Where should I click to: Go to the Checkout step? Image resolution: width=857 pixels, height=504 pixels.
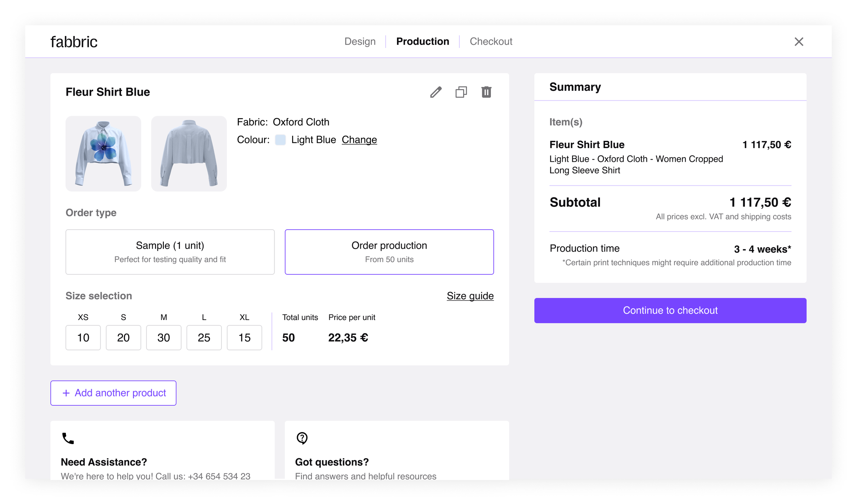[491, 41]
